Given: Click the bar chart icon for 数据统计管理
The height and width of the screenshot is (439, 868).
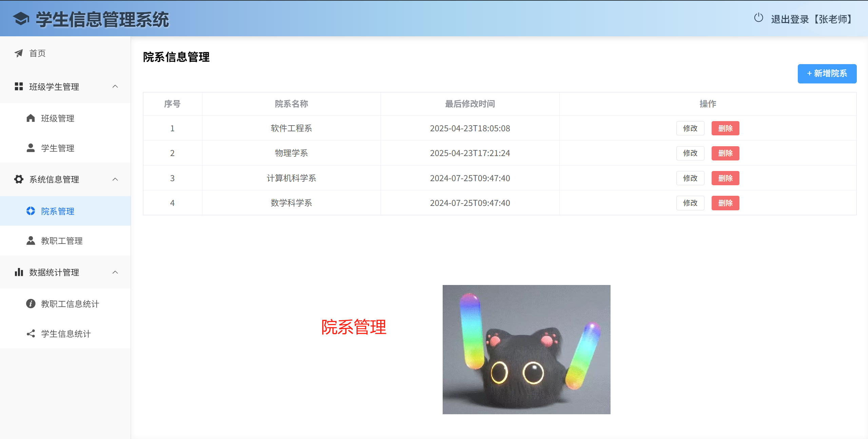Looking at the screenshot, I should pyautogui.click(x=19, y=272).
